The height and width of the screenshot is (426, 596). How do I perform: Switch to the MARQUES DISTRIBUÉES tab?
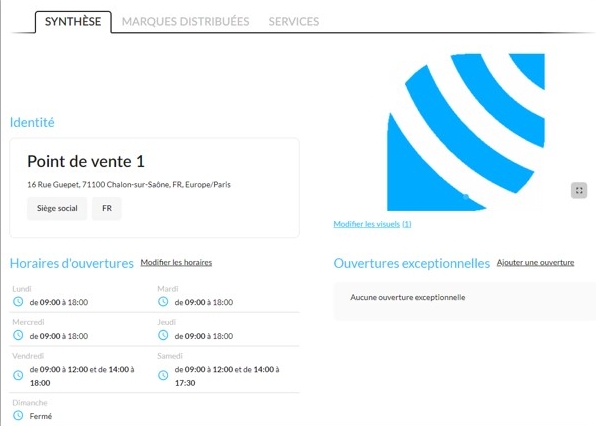coord(185,22)
